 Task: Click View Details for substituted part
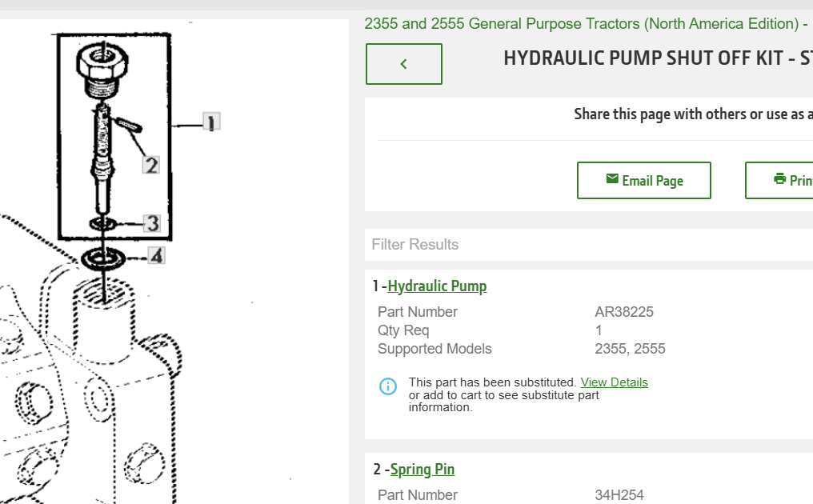point(614,382)
